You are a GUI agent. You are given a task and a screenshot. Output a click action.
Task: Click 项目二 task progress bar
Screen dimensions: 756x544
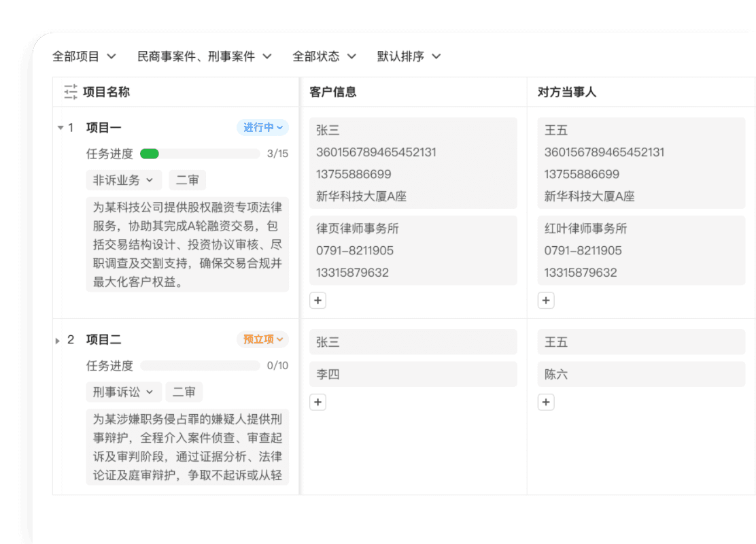point(200,366)
